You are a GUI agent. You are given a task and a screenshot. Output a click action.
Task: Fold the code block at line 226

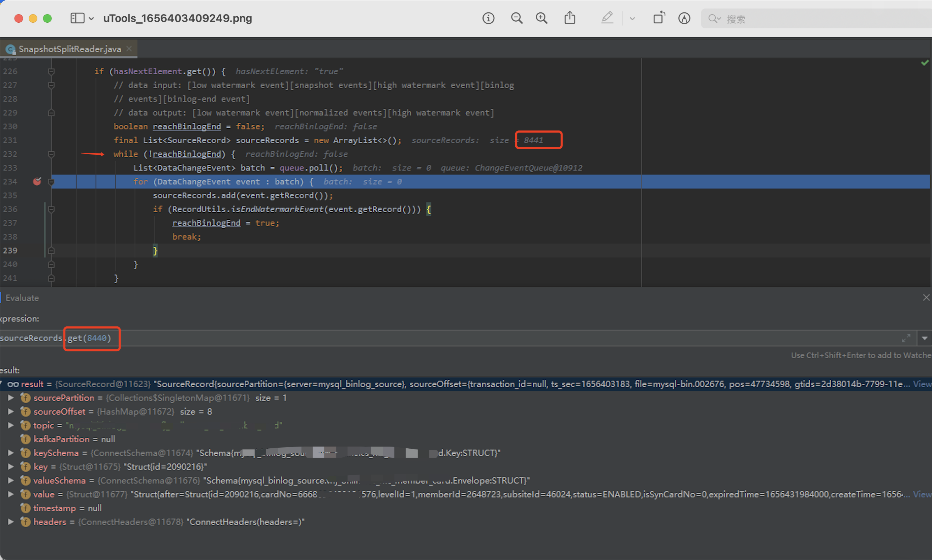pyautogui.click(x=51, y=71)
